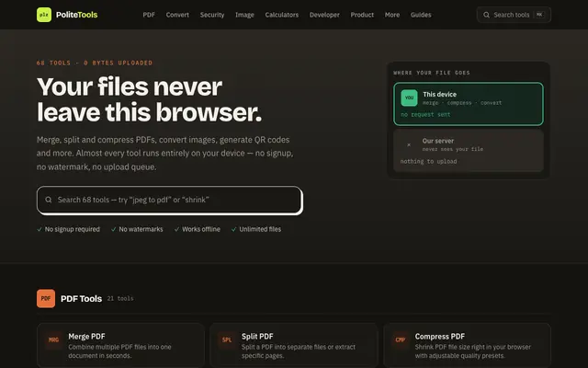Click the X icon beside Our server
This screenshot has width=588, height=368.
[x=409, y=144]
